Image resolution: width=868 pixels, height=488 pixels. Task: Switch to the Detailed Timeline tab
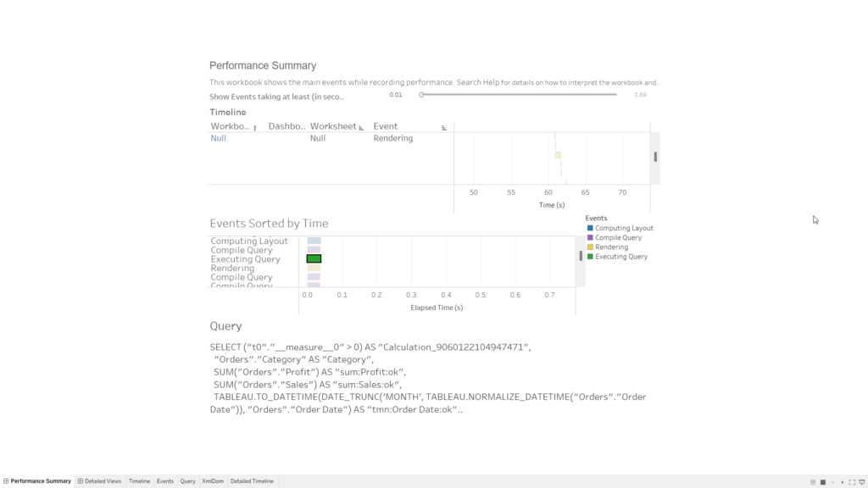[x=252, y=480]
